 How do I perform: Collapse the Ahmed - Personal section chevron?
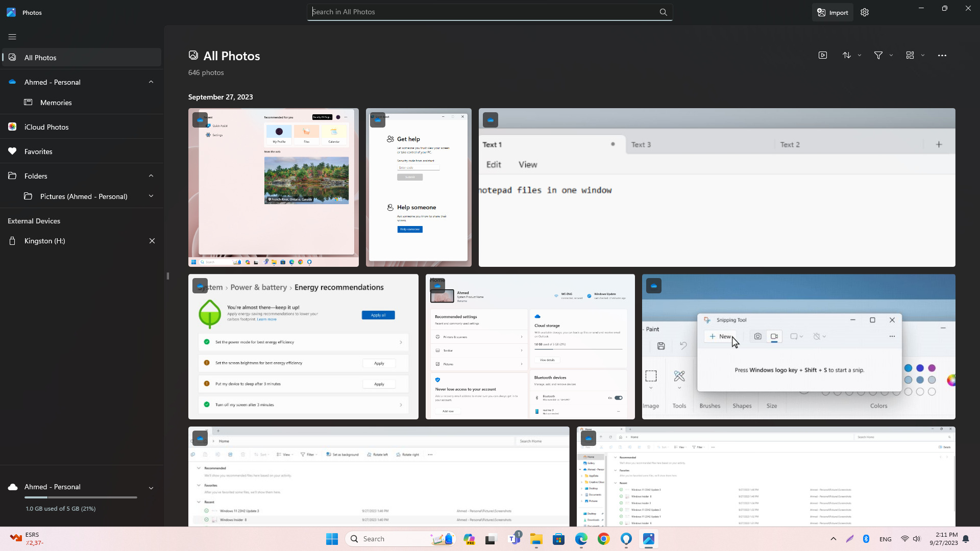pyautogui.click(x=151, y=82)
